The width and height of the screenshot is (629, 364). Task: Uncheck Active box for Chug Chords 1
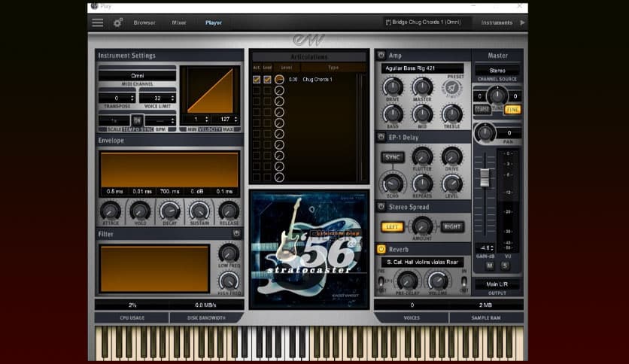(x=257, y=79)
